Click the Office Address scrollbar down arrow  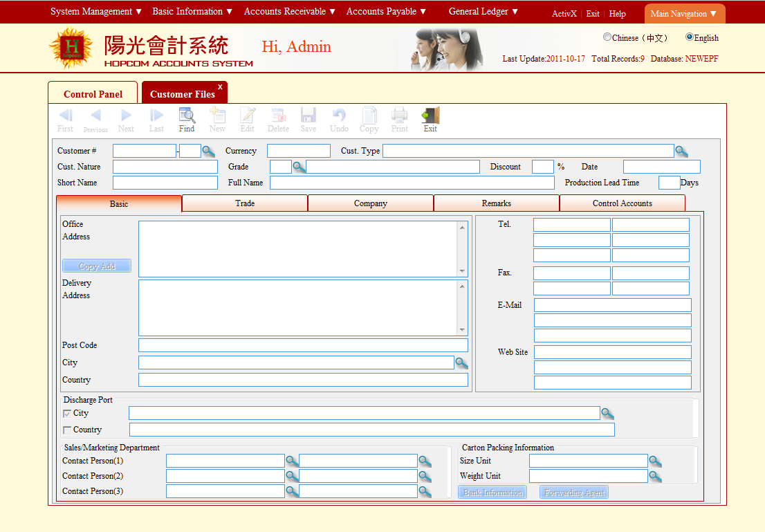tap(462, 271)
